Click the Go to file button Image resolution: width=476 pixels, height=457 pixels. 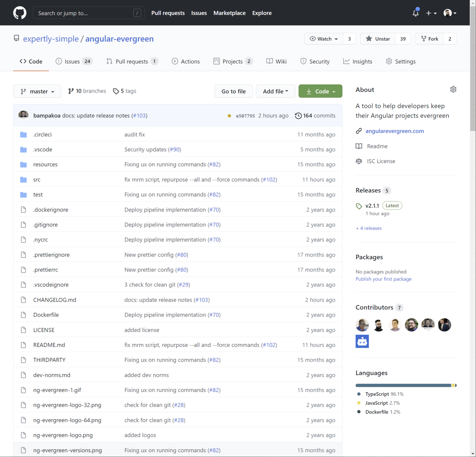[233, 91]
